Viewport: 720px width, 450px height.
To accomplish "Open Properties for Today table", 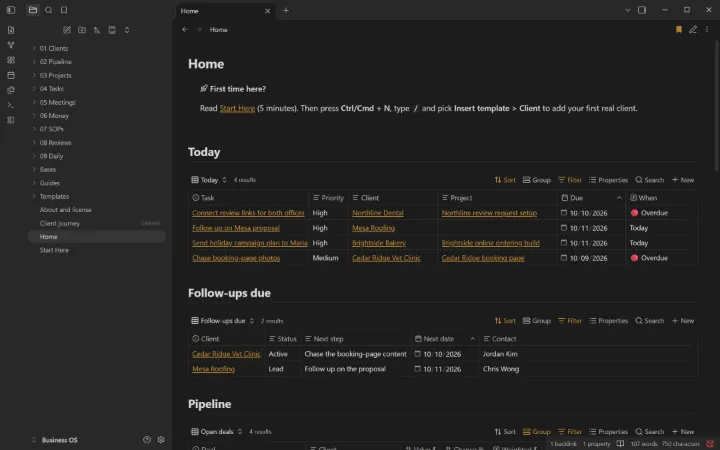I will [x=608, y=180].
